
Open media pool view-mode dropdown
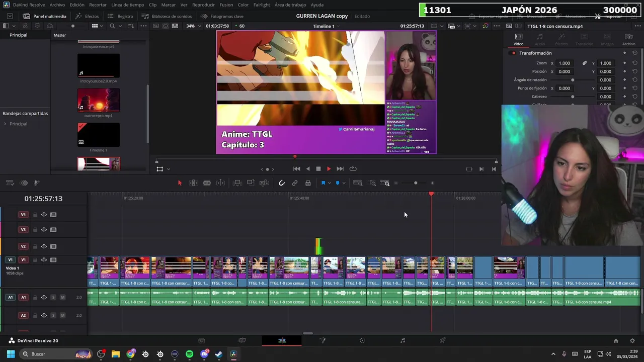coord(102,26)
